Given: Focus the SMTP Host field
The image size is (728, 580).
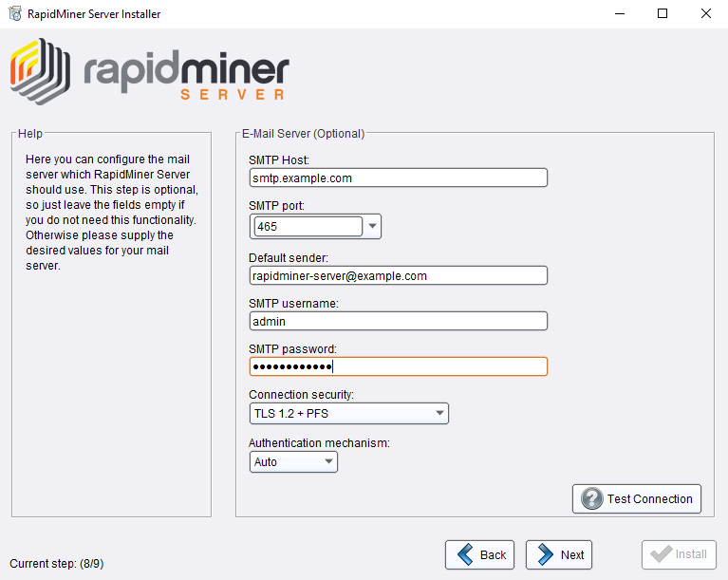Looking at the screenshot, I should (x=399, y=178).
